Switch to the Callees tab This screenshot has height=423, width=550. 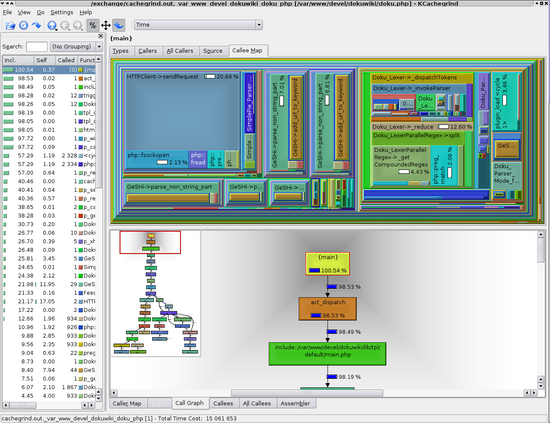223,403
